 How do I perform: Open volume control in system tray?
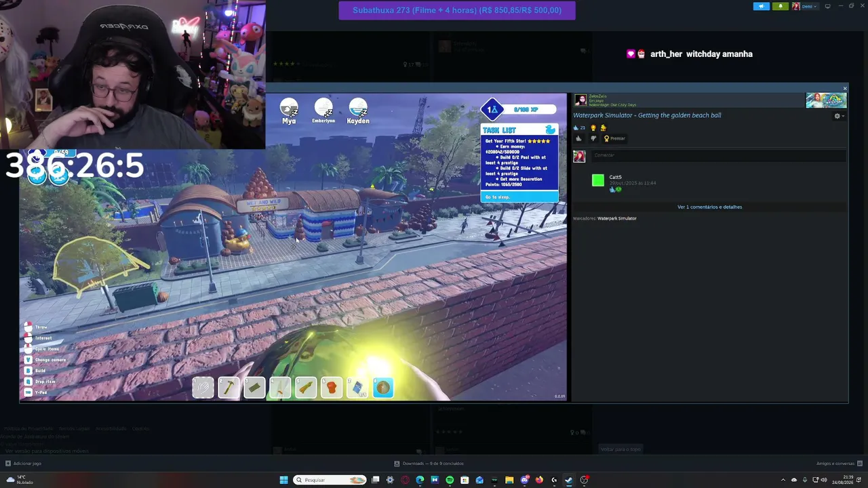tap(824, 480)
